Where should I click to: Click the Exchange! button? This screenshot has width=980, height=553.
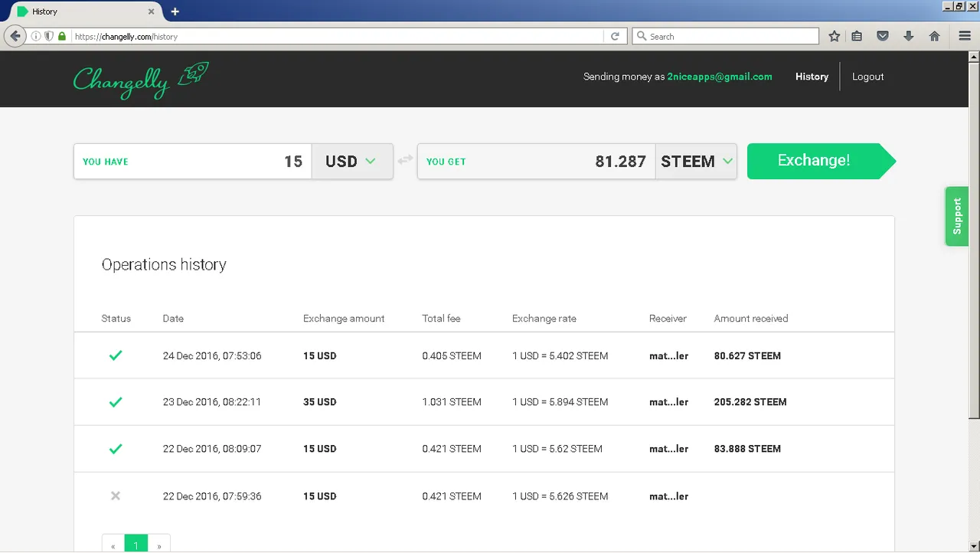(x=821, y=161)
